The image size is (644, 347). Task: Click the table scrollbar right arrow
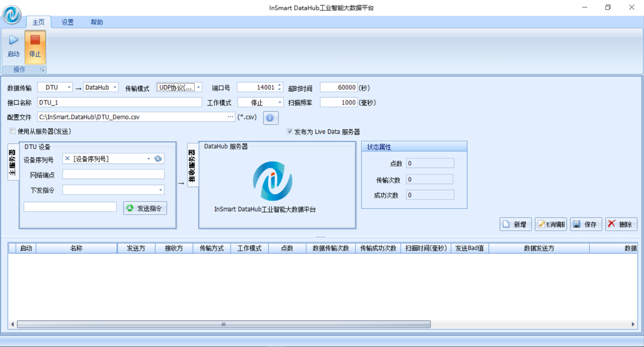(633, 324)
